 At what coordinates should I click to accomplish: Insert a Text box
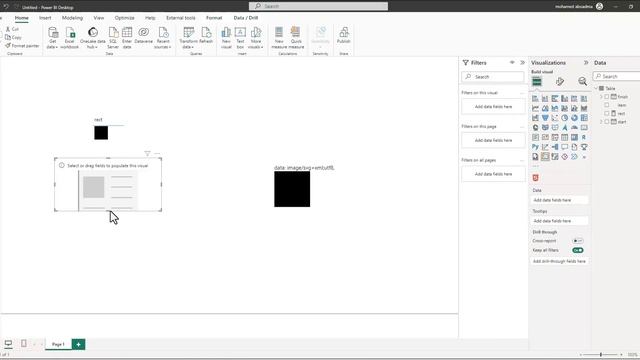click(x=240, y=38)
